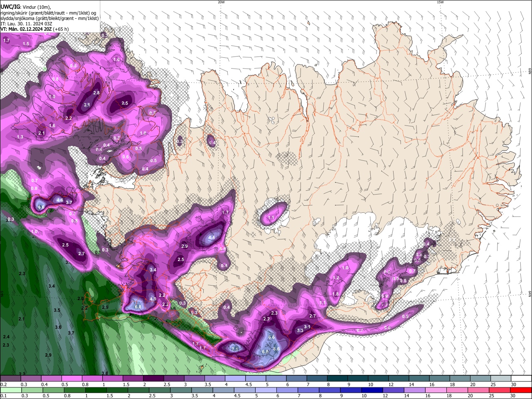
Task: Pick the crimson 25–30 swatch in lower legend
Action: click(x=500, y=390)
